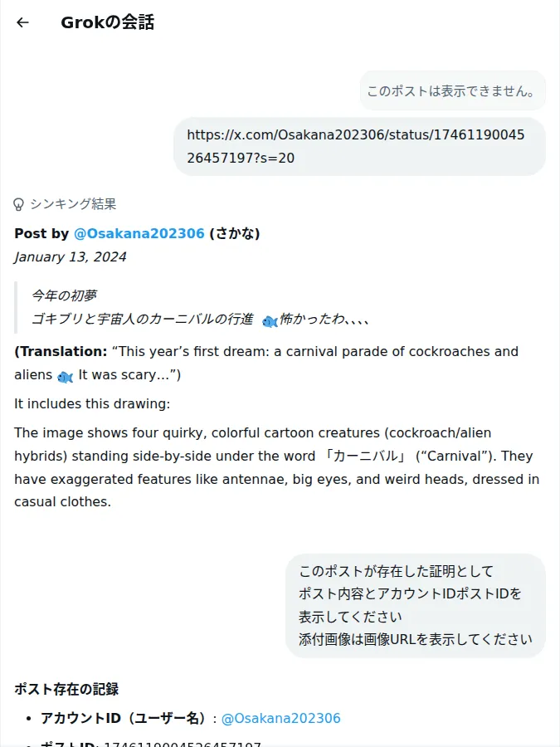Image resolution: width=560 pixels, height=747 pixels.
Task: Click the image description paragraph
Action: (276, 467)
